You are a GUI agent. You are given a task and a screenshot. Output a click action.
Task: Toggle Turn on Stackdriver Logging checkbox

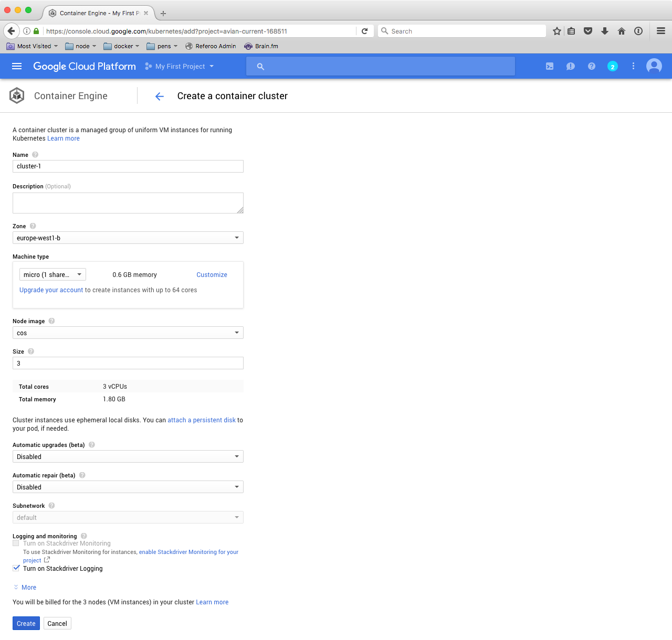click(16, 568)
